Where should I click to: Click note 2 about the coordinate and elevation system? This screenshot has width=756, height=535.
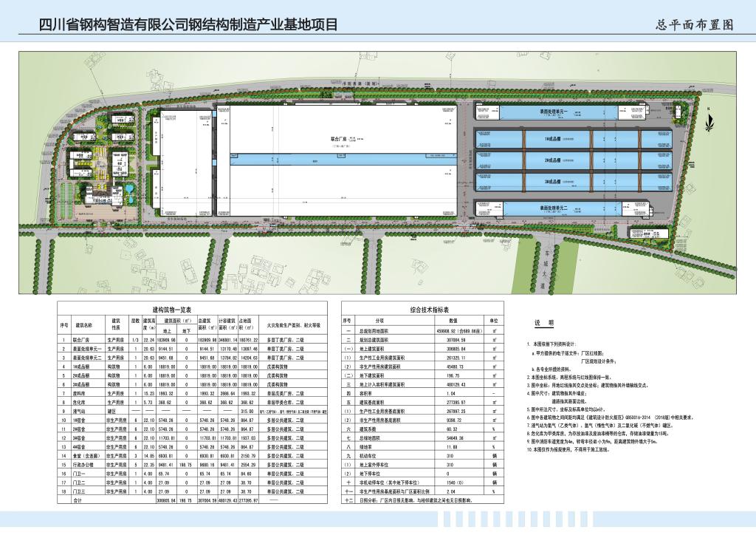pyautogui.click(x=569, y=378)
